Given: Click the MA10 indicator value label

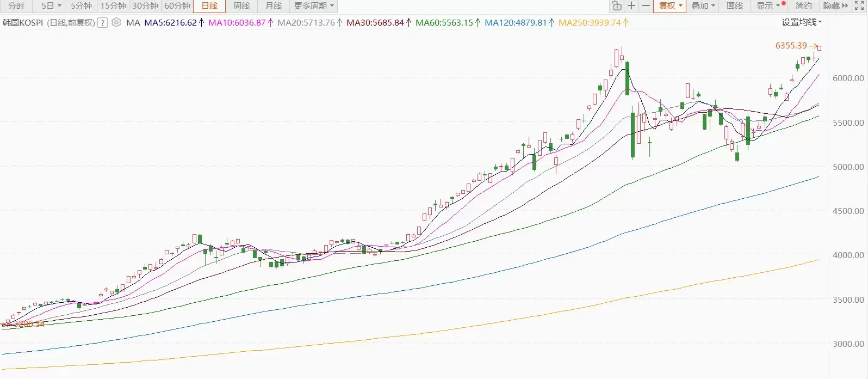Looking at the screenshot, I should coord(237,23).
